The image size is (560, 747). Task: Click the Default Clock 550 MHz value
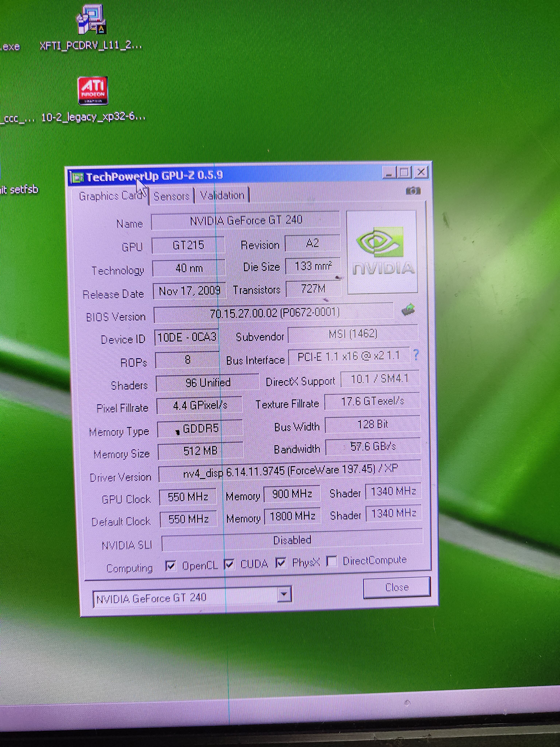coord(188,519)
